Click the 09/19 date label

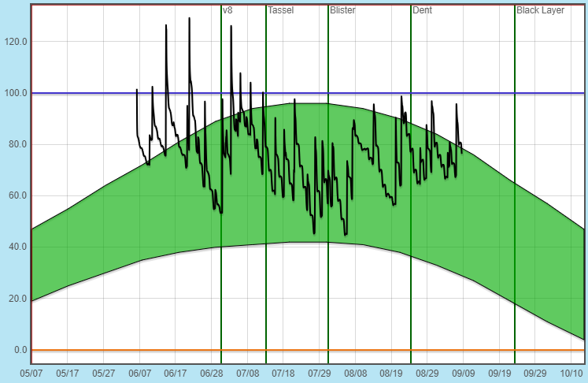coord(499,374)
